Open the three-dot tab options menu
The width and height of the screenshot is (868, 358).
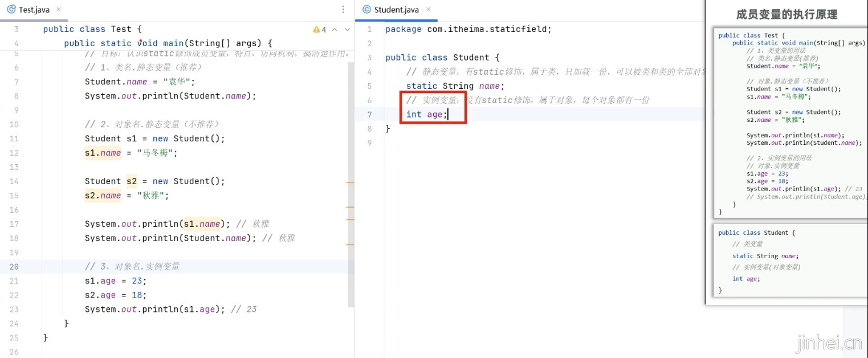click(343, 10)
